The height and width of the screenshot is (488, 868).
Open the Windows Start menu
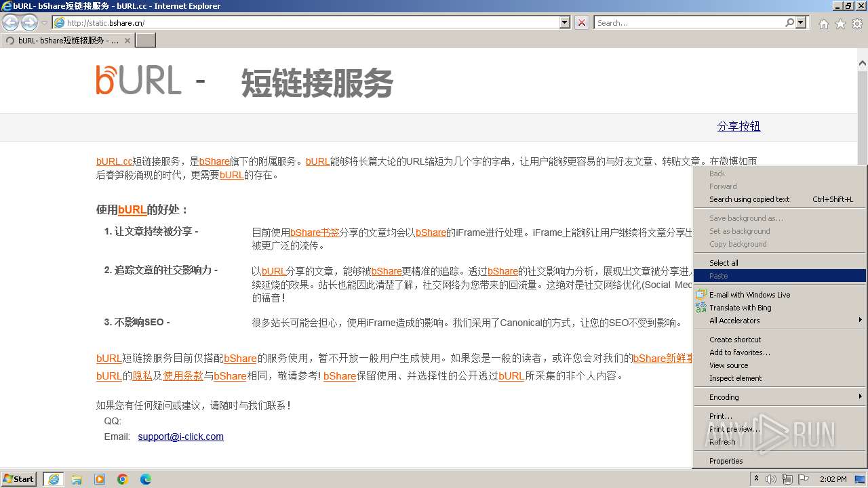tap(19, 479)
